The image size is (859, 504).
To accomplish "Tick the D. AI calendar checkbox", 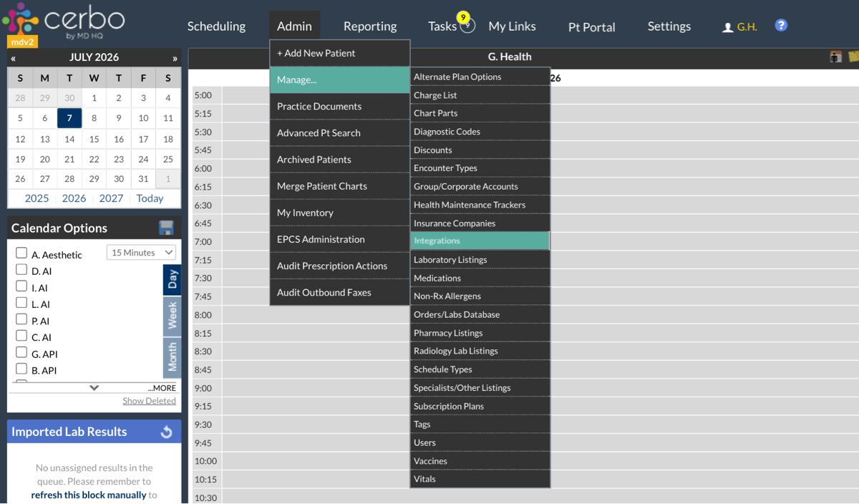I will click(x=21, y=269).
